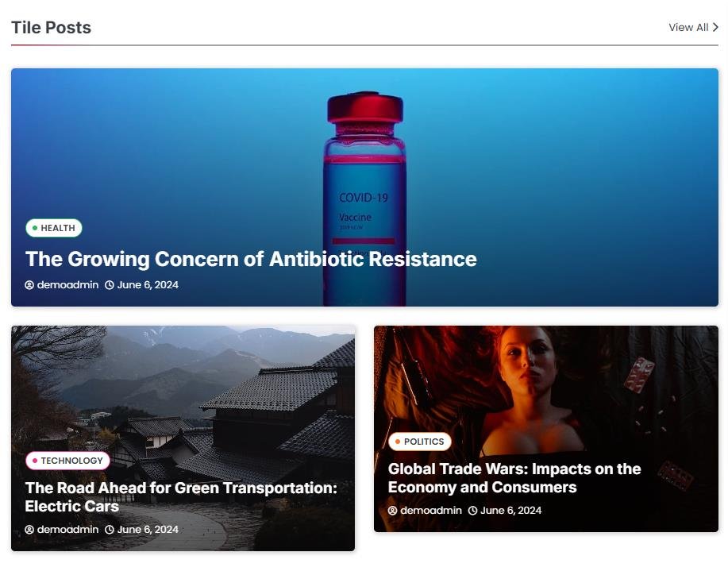This screenshot has height=575, width=728.
Task: Click the clock icon on the Antibiotic post
Action: 110,285
